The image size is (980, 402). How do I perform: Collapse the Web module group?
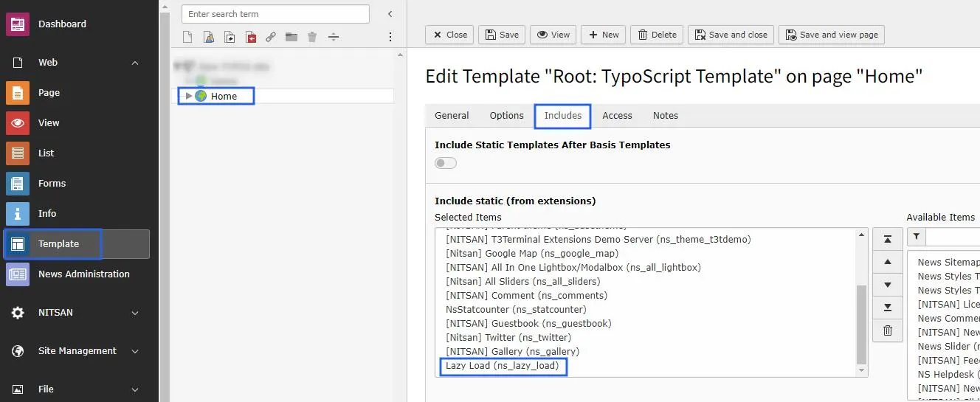[x=135, y=63]
